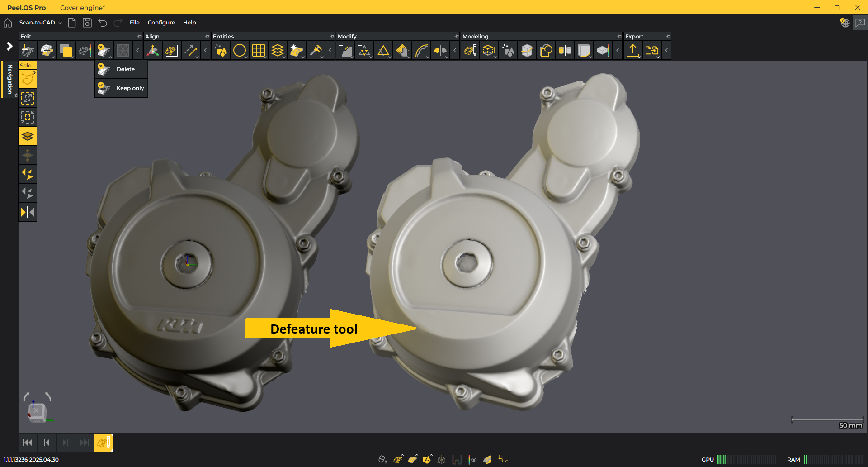The image size is (868, 467).
Task: Click the Delete triangles toolbar icon
Action: tap(104, 51)
